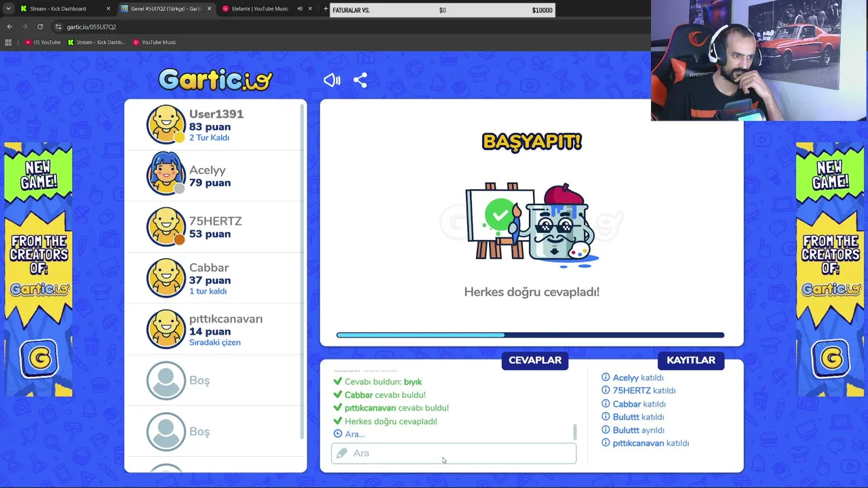
Task: Click the painter easel illustration
Action: [x=532, y=224]
